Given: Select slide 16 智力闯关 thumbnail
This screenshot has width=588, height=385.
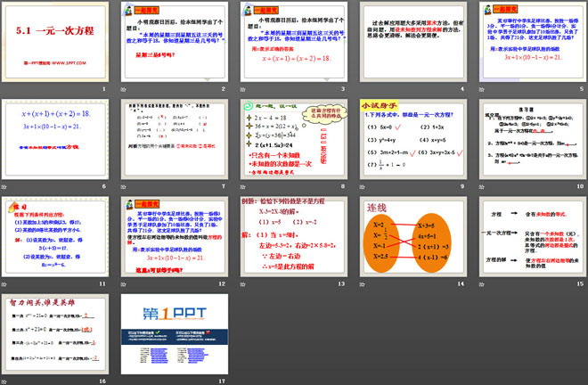Looking at the screenshot, I should (55, 334).
